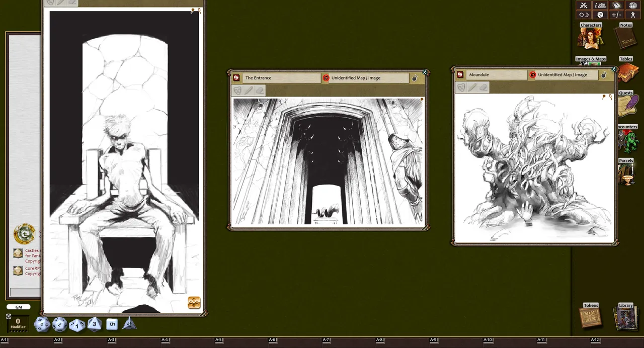Pick the d6 die
The width and height of the screenshot is (644, 348).
coord(112,324)
